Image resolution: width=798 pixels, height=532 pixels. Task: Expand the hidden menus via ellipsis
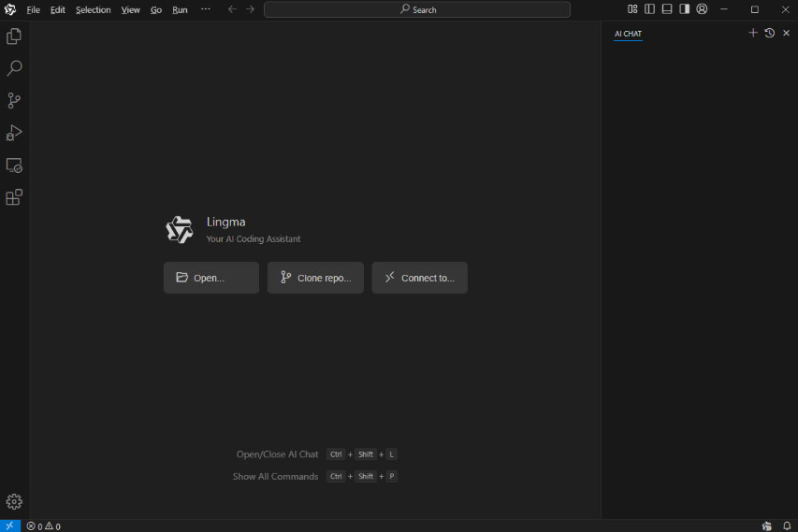(206, 9)
